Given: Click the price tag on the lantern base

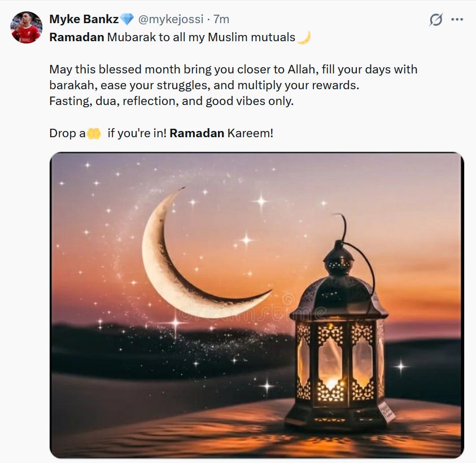Looking at the screenshot, I should point(387,412).
